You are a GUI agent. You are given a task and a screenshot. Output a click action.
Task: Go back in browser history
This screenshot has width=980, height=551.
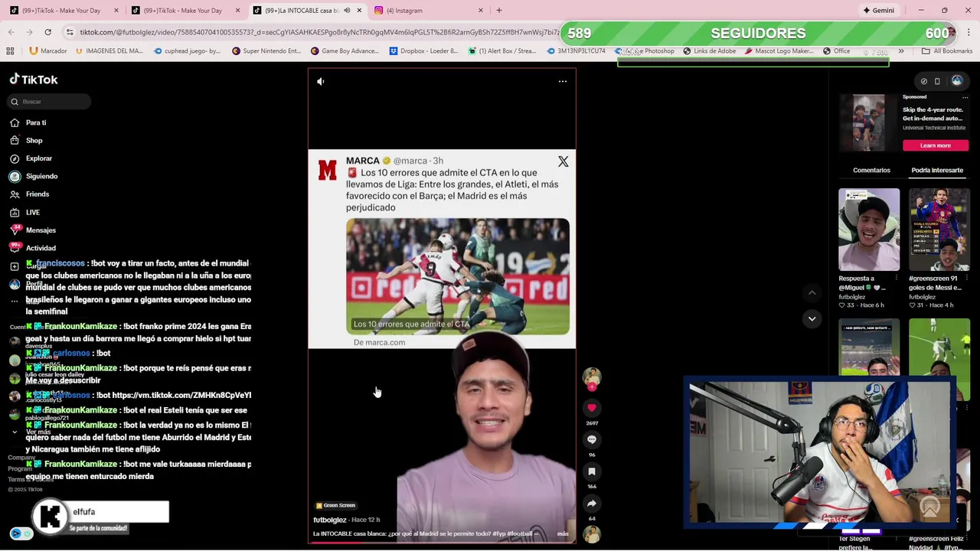[11, 32]
